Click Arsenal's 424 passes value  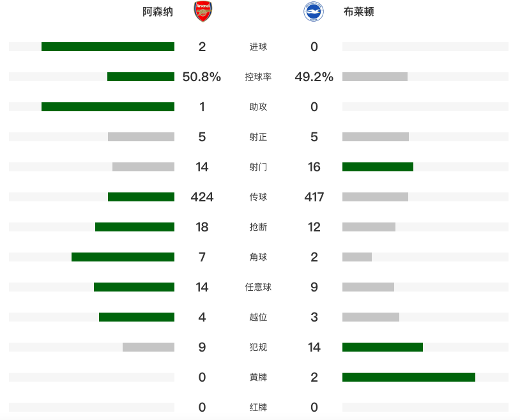[x=202, y=197]
